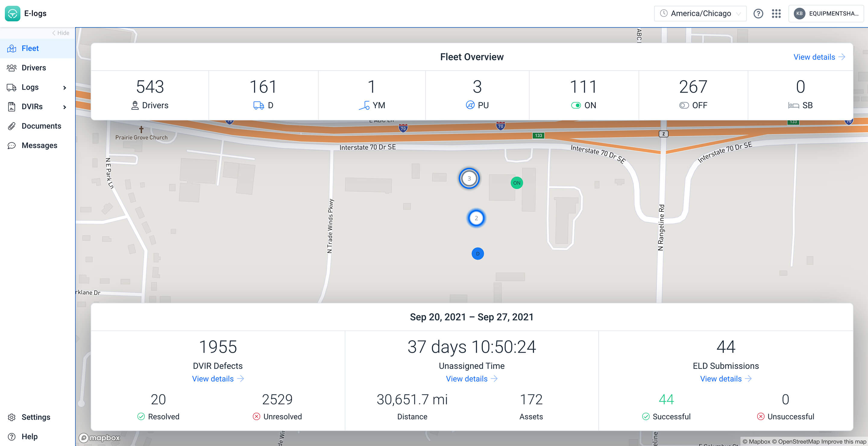Click the green ON map marker
This screenshot has height=446, width=868.
pyautogui.click(x=516, y=183)
